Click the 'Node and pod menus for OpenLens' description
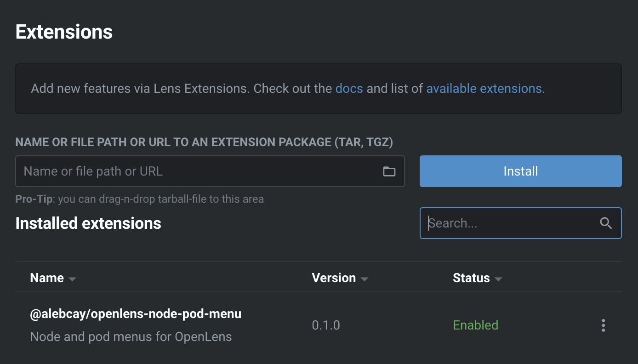Screen dimensions: 638x364 pos(131,337)
